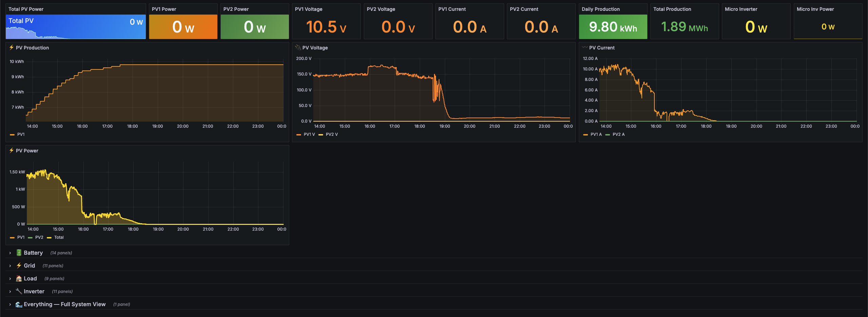Screen dimensions: 868x317
Task: Click the wave icon beside PV Current
Action: pyautogui.click(x=585, y=47)
